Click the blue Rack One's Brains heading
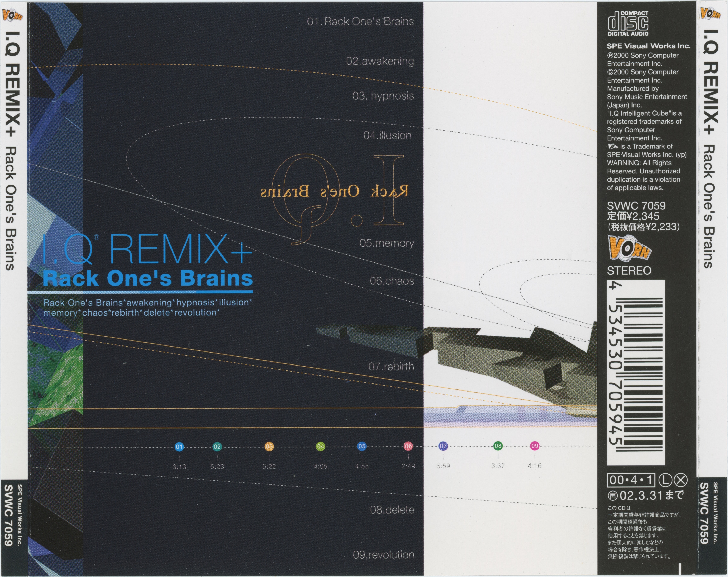The width and height of the screenshot is (728, 577). [148, 278]
